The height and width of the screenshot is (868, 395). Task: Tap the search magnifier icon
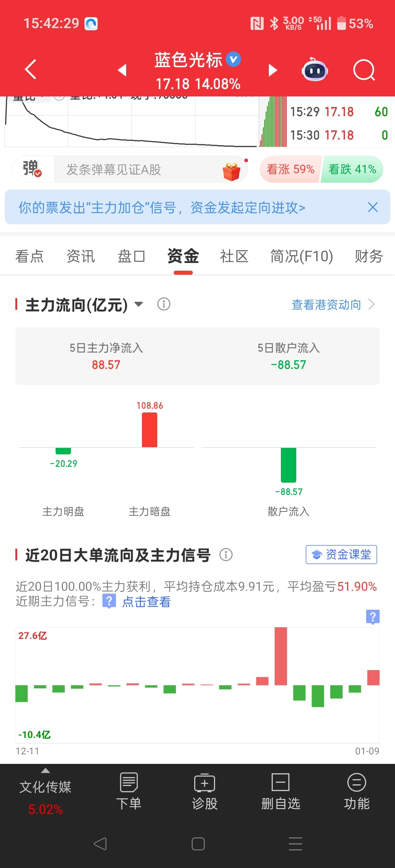(364, 70)
